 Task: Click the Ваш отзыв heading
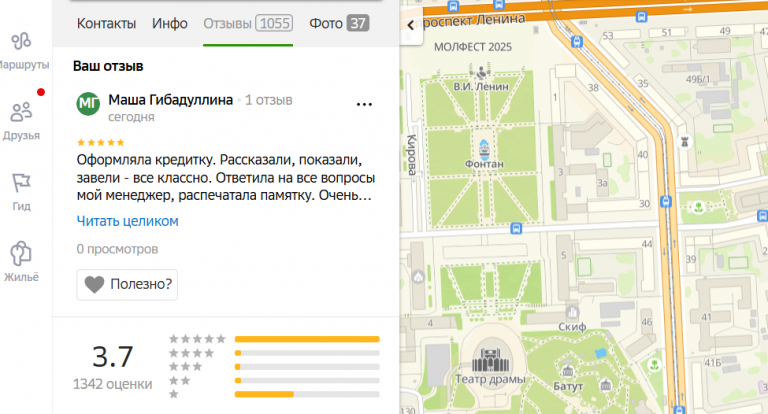(x=108, y=66)
